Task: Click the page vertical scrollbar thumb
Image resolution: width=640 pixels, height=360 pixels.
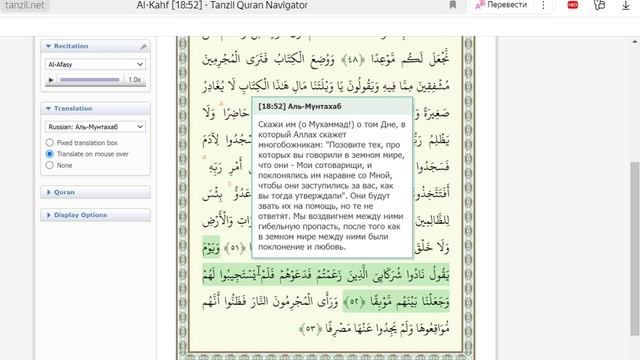Action: coord(634,248)
